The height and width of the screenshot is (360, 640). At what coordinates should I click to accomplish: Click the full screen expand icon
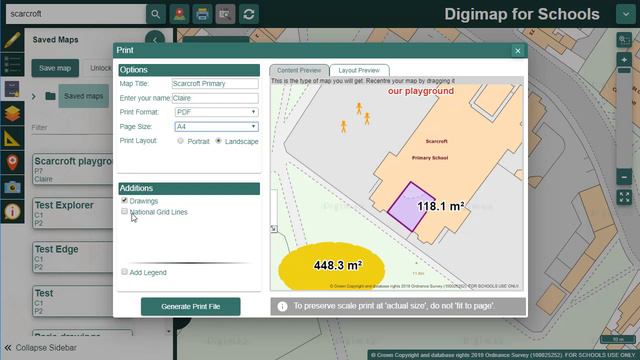(x=624, y=197)
